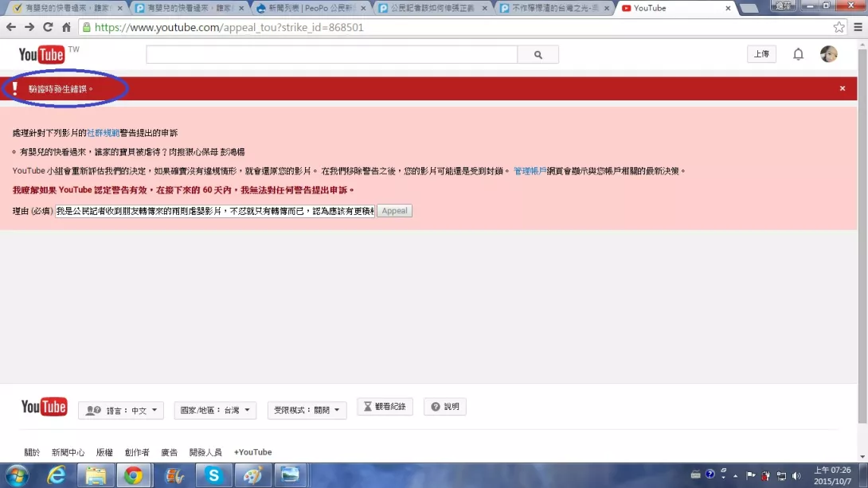This screenshot has height=488, width=868.
Task: Open the volume speaker control
Action: pos(796,475)
